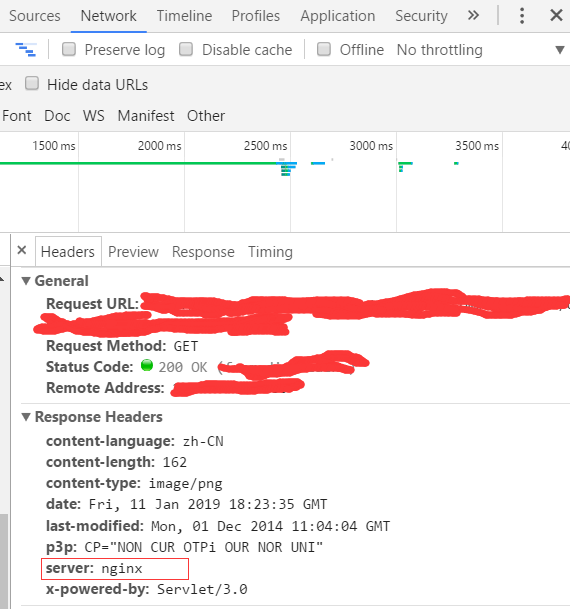
Task: Click the throttling dropdown arrow
Action: click(x=560, y=50)
